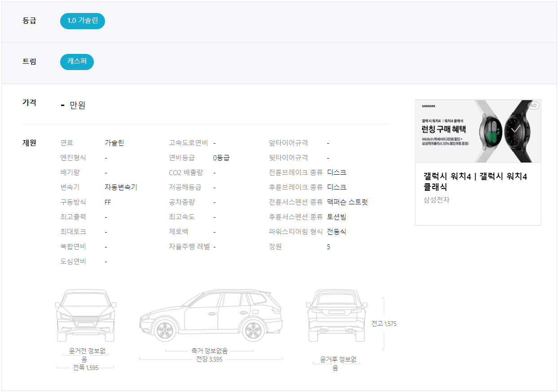Select the 1.0 가솔린 grade pill

tap(83, 21)
